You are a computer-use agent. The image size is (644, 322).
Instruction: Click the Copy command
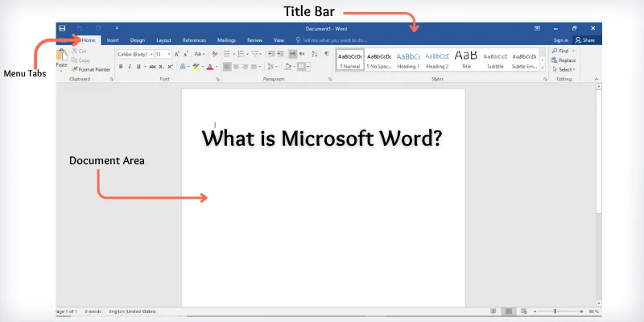click(x=80, y=60)
